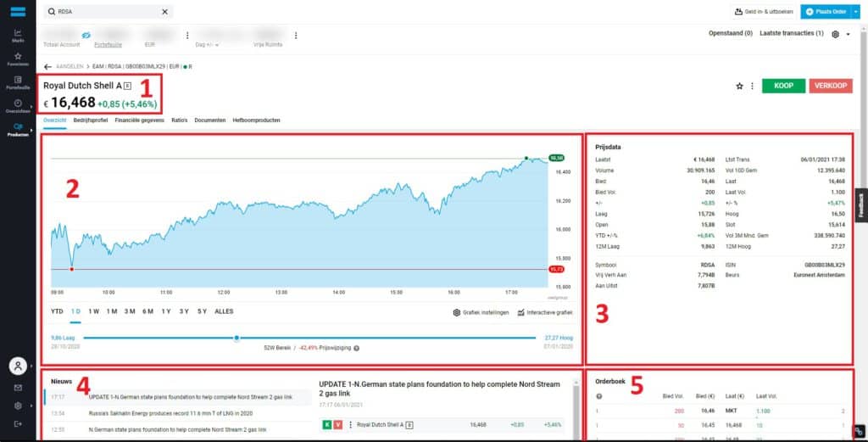Select 3M chart range
Image resolution: width=868 pixels, height=442 pixels.
click(x=130, y=312)
